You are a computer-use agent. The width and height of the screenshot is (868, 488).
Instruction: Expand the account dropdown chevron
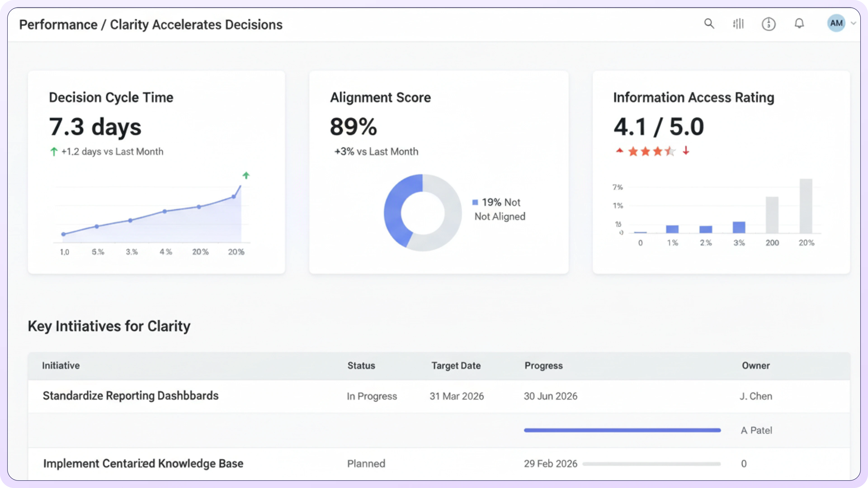click(x=854, y=23)
